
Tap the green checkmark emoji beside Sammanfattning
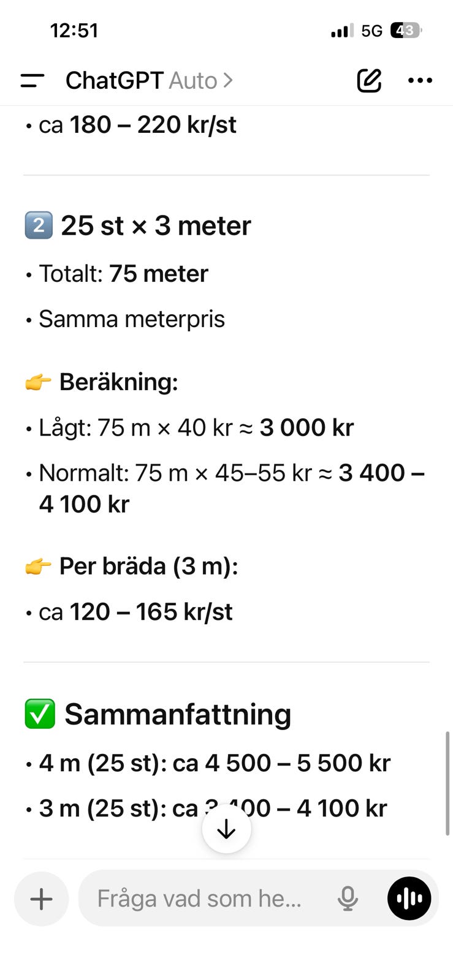[x=40, y=714]
